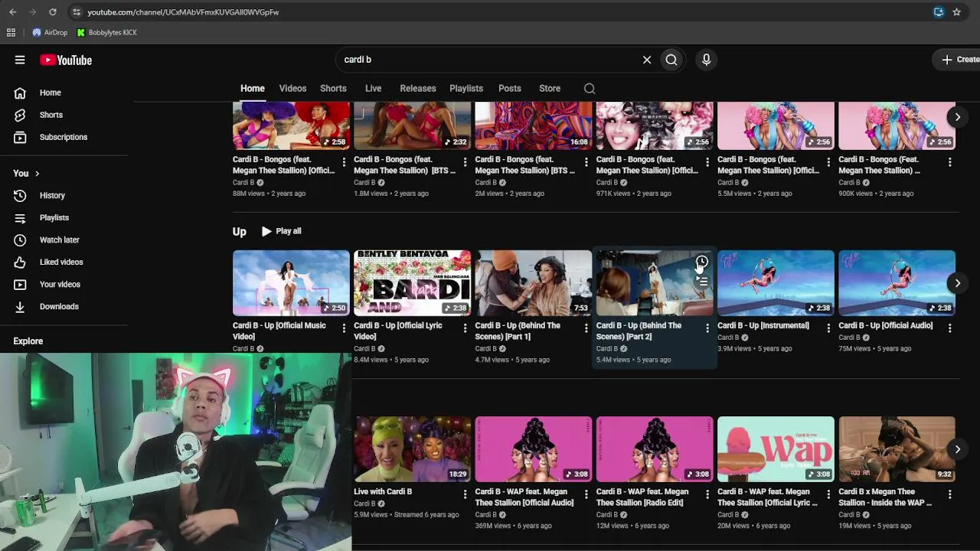Open the 'Cardi B - Up [Instrumental]' title link
980x551 pixels.
[x=763, y=326]
